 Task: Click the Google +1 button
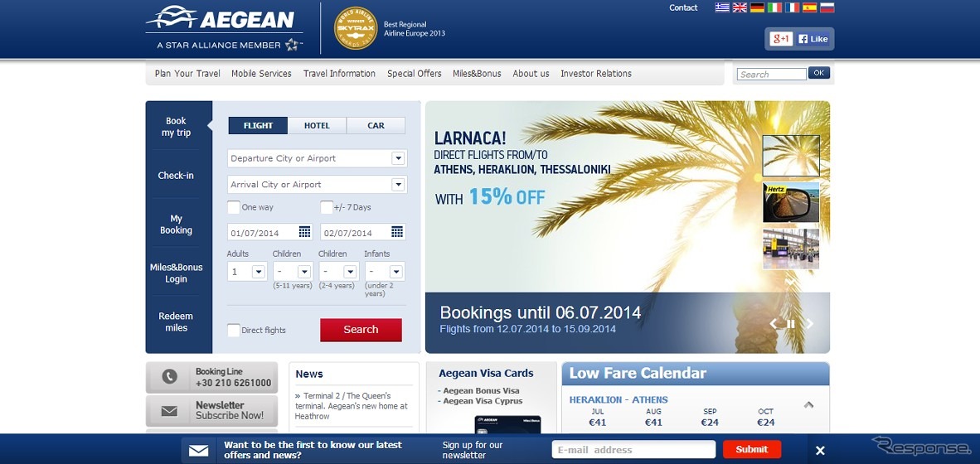[x=781, y=39]
